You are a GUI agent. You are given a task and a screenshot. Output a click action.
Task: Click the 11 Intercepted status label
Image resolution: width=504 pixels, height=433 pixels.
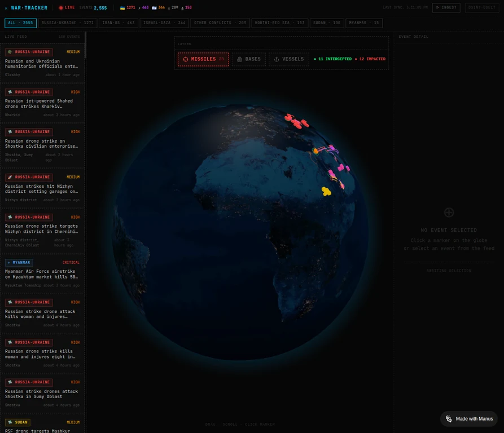pyautogui.click(x=332, y=59)
